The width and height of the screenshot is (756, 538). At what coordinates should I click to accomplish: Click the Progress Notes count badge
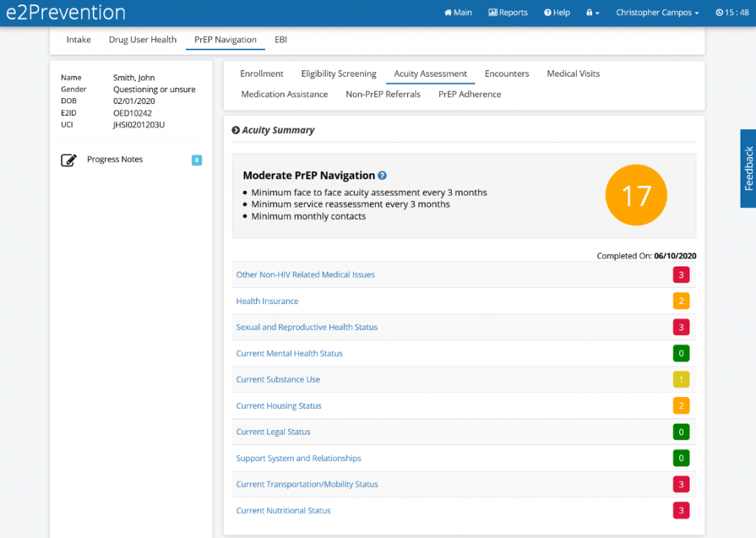tap(196, 160)
